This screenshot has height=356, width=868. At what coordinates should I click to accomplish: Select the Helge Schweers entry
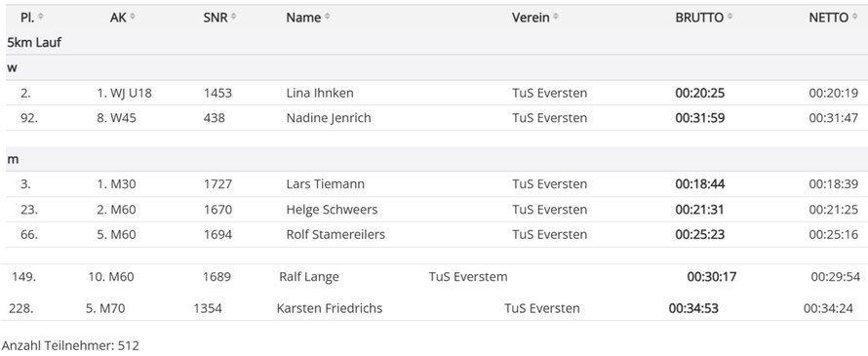click(x=437, y=210)
